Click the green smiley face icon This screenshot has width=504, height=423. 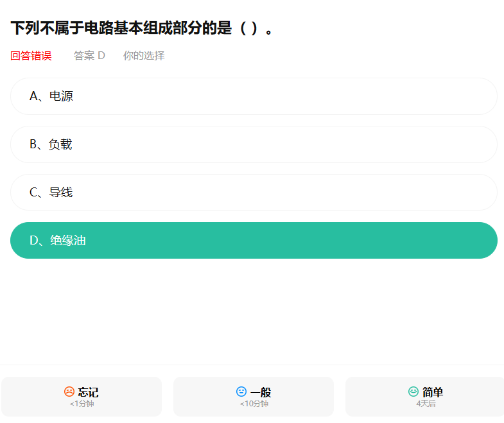click(x=413, y=392)
